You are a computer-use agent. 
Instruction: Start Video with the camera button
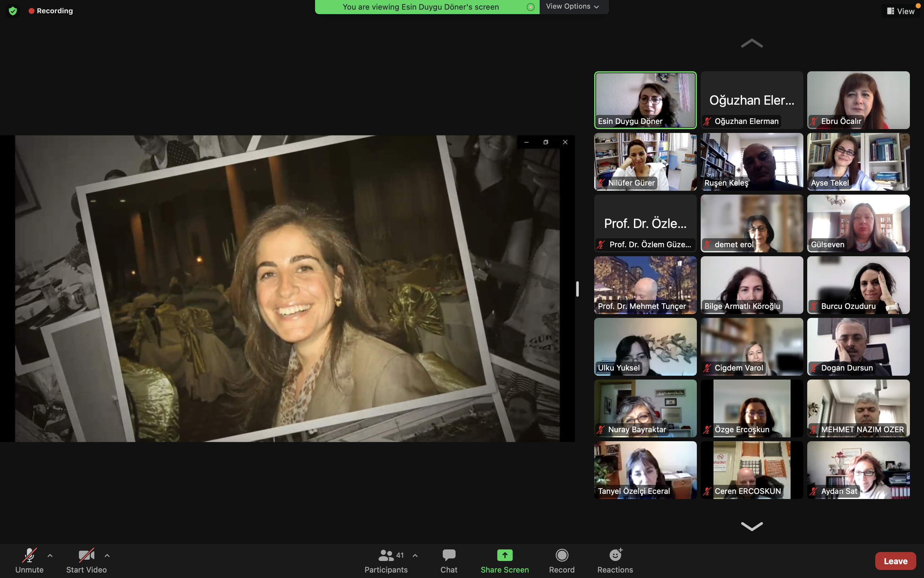86,561
